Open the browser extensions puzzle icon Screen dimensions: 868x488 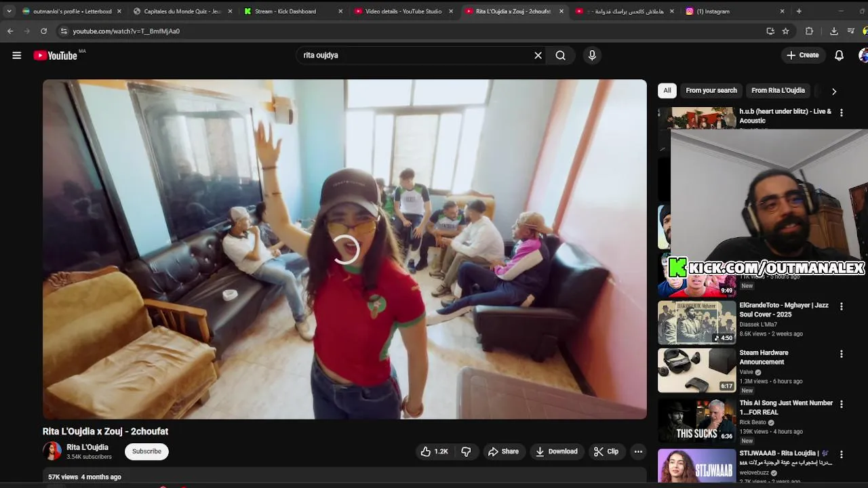809,31
